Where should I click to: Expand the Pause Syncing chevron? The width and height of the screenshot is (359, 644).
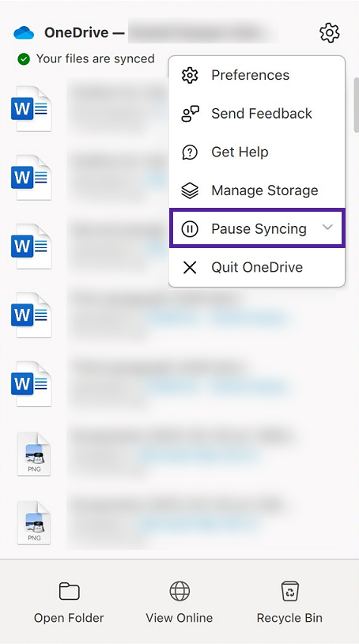327,227
